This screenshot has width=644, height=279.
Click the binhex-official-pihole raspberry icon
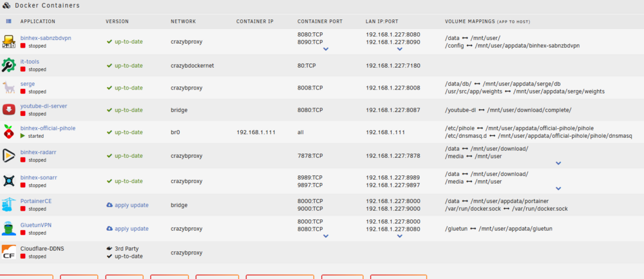pos(8,132)
